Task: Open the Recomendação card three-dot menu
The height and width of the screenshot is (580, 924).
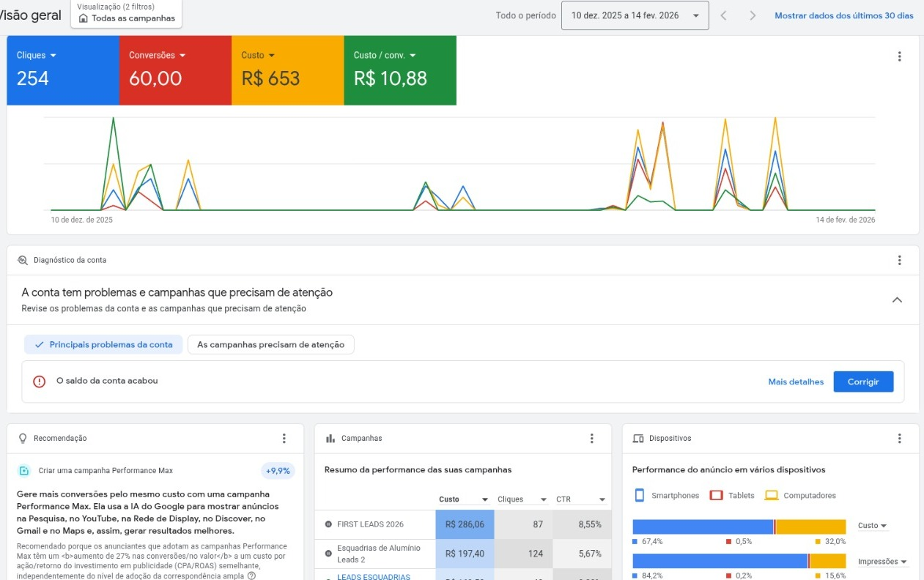Action: click(x=284, y=438)
